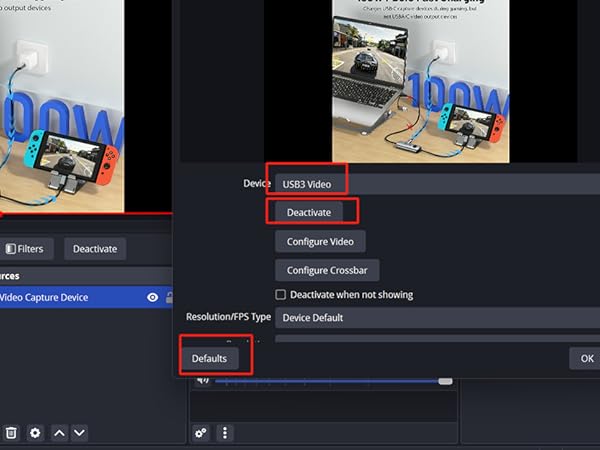Click the speaker mute icon in mixer
The image size is (600, 450).
202,380
